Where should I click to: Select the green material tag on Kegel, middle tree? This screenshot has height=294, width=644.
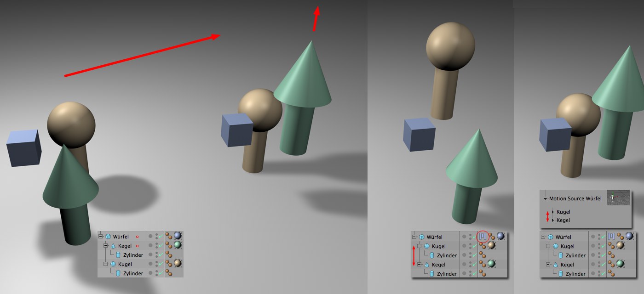click(491, 264)
